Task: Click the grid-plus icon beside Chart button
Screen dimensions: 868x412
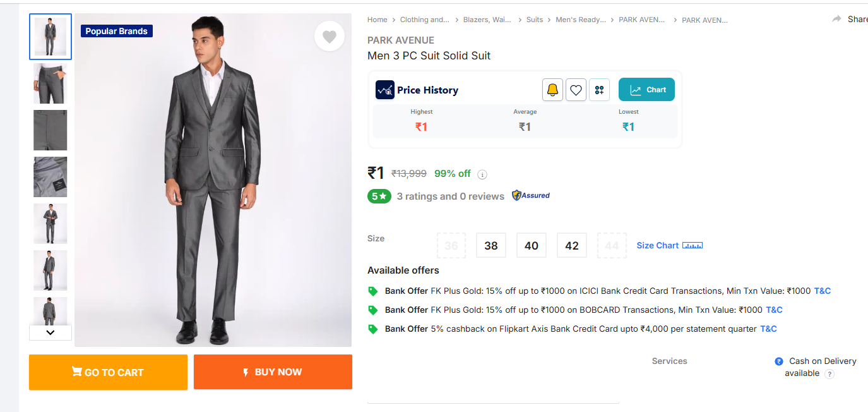Action: [599, 90]
